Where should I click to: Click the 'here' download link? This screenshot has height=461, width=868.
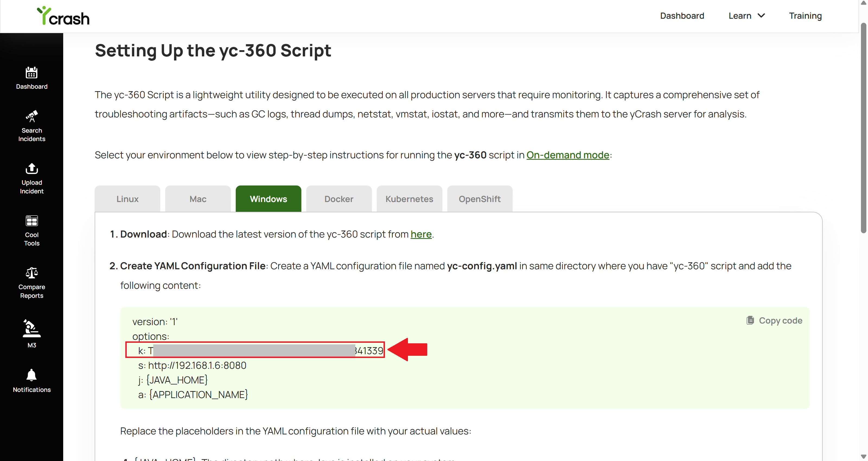[421, 234]
